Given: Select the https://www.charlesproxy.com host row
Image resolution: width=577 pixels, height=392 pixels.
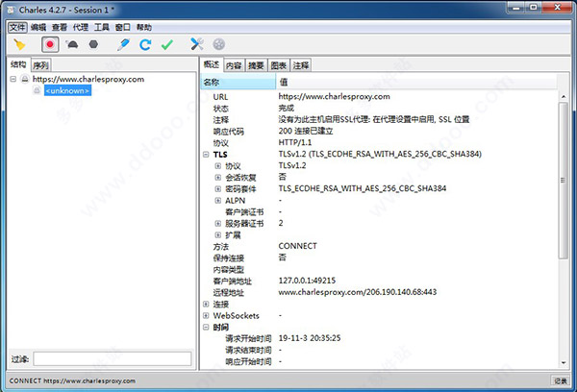Looking at the screenshot, I should pyautogui.click(x=88, y=79).
